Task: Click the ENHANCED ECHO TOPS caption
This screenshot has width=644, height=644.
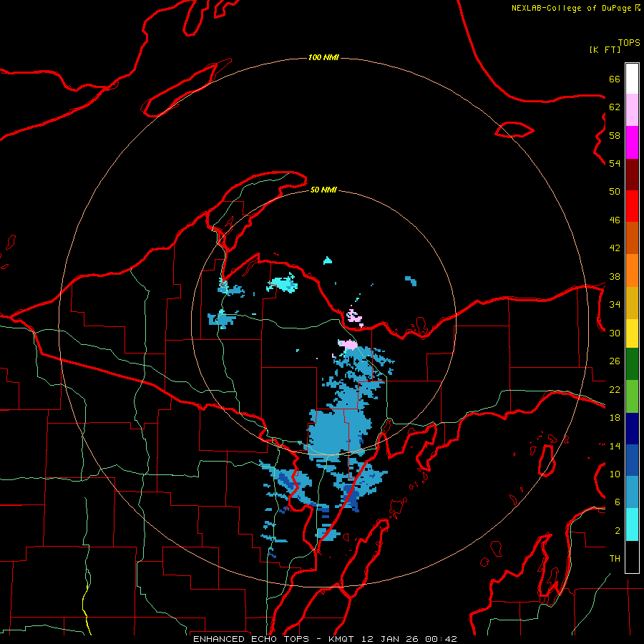Action: pos(251,639)
